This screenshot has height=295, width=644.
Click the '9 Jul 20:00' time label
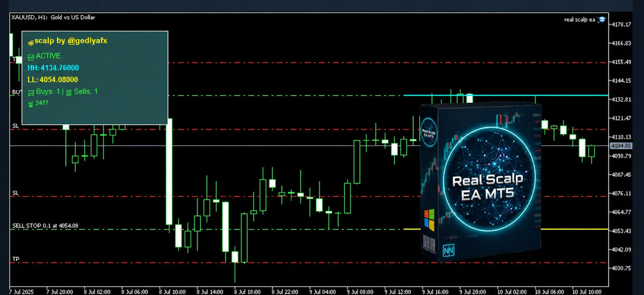(x=473, y=291)
